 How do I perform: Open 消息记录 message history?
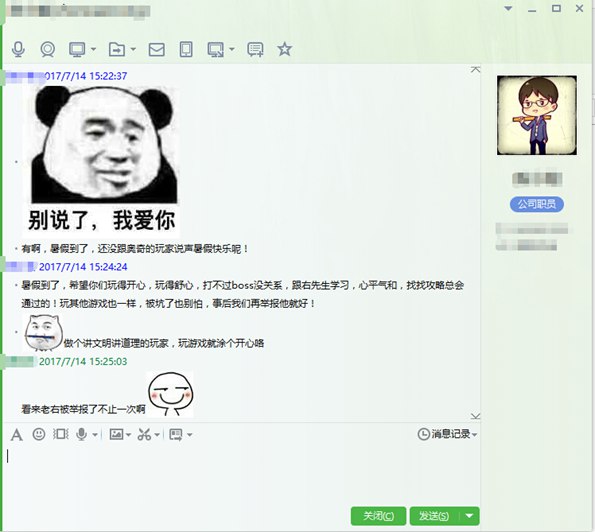click(x=447, y=434)
